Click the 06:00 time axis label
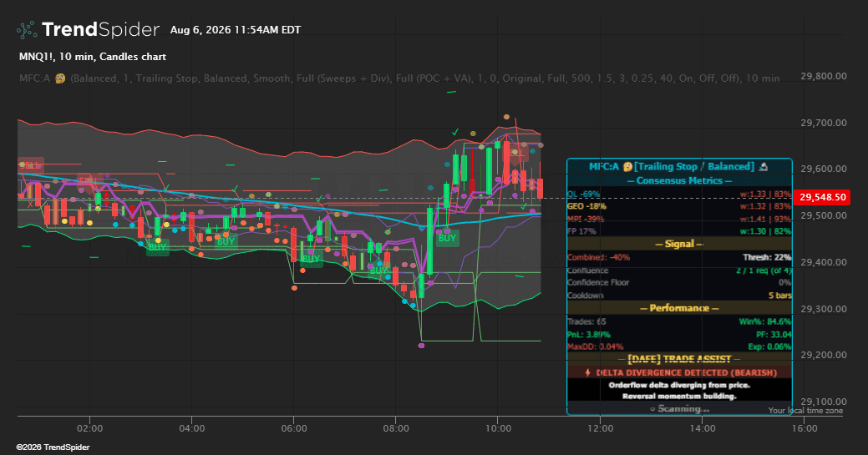 (294, 428)
